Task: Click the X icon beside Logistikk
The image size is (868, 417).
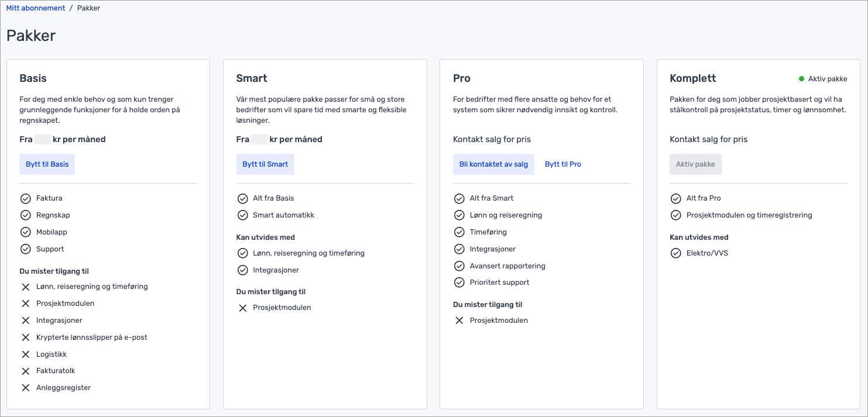Action: (25, 354)
